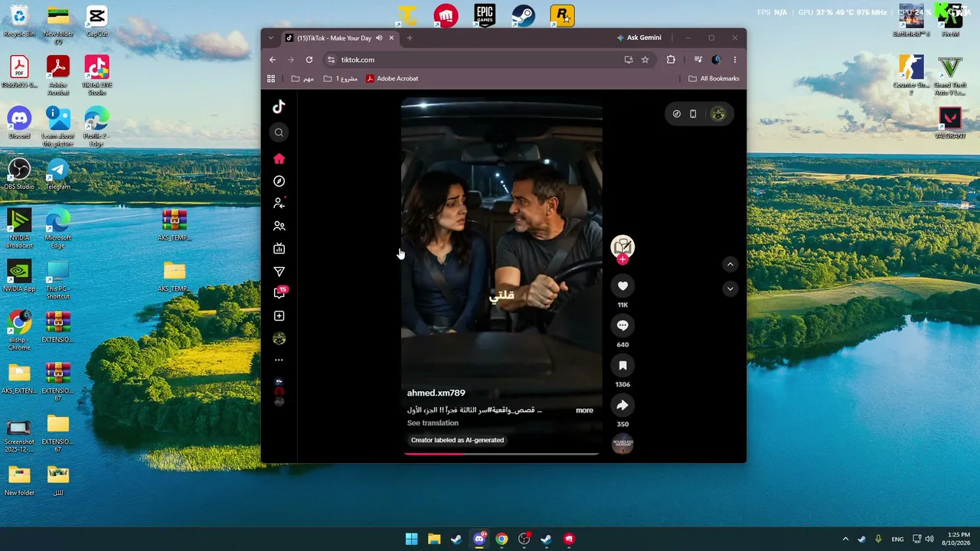
Task: Go to the previous video with up arrow
Action: [x=730, y=264]
